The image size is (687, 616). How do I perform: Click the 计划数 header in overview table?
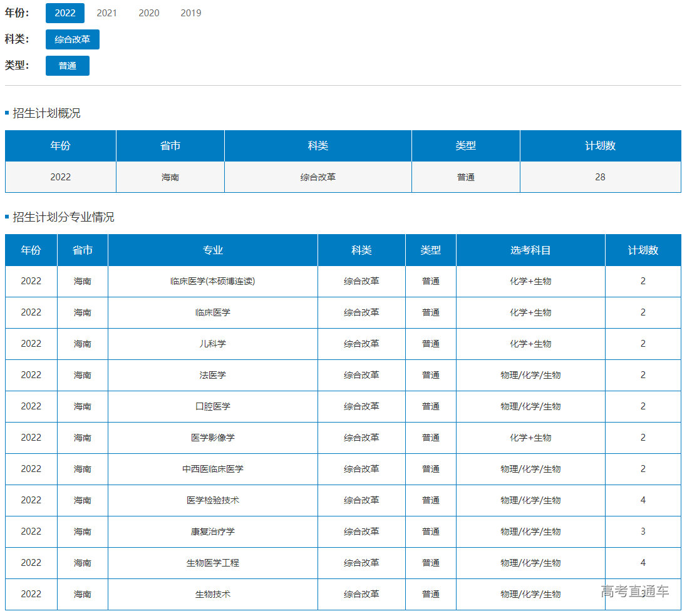[x=600, y=146]
